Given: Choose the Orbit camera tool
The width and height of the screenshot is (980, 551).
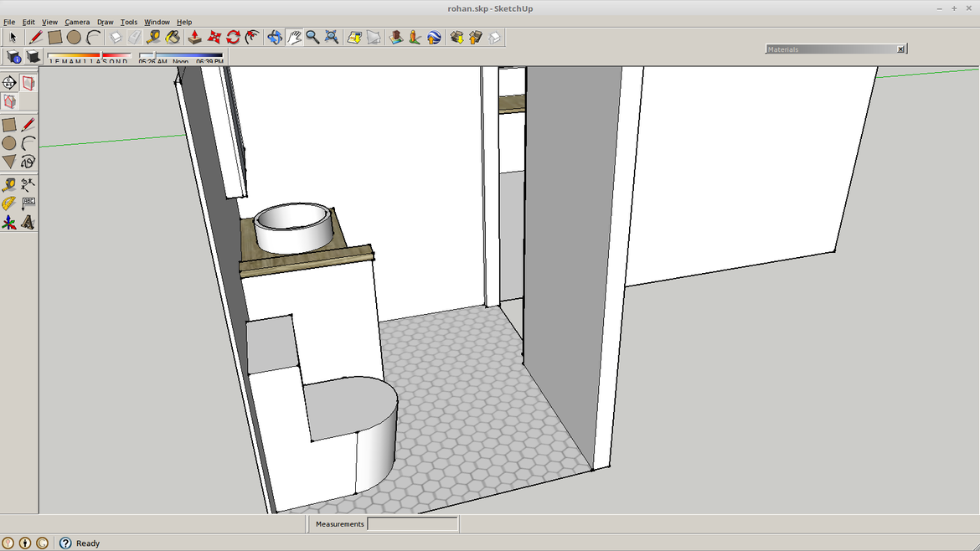Looking at the screenshot, I should tap(275, 38).
